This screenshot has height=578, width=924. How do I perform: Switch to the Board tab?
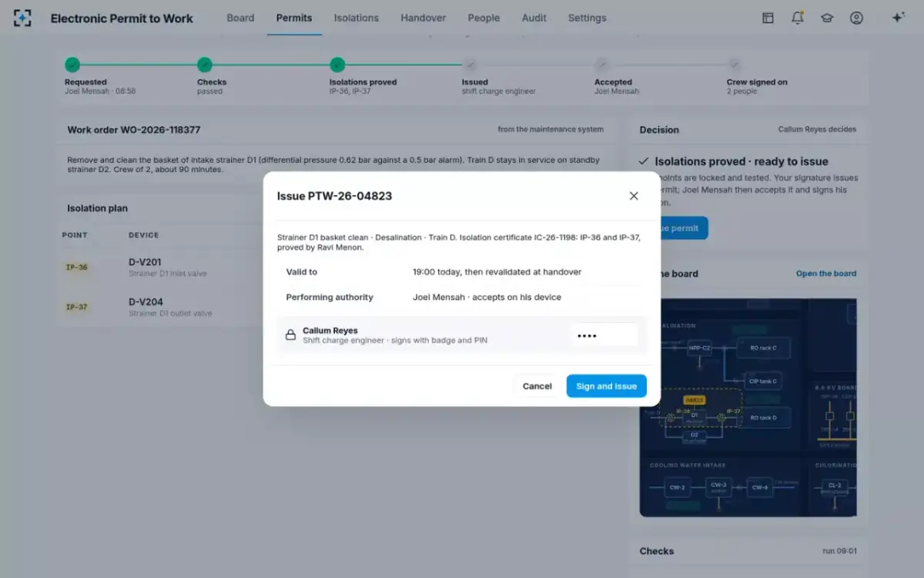(240, 18)
